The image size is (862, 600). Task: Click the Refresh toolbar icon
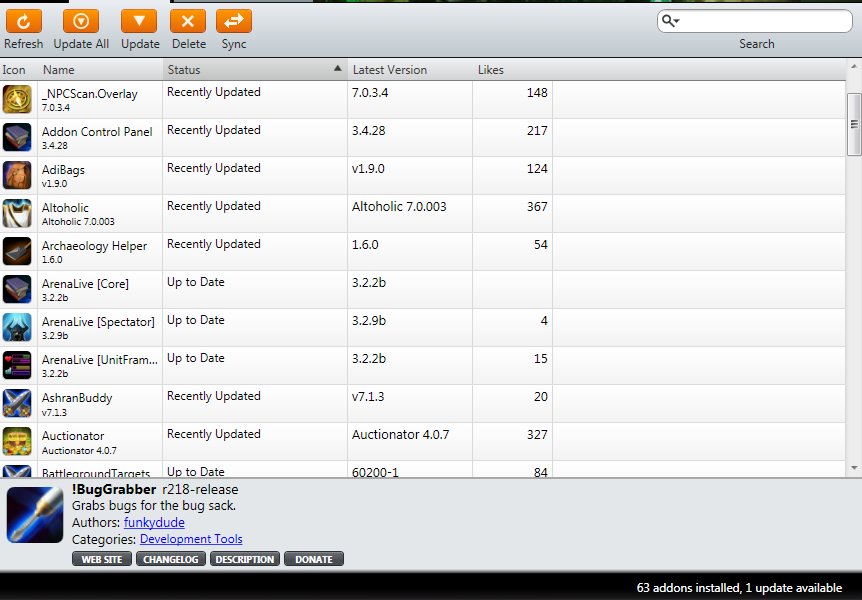click(x=24, y=21)
